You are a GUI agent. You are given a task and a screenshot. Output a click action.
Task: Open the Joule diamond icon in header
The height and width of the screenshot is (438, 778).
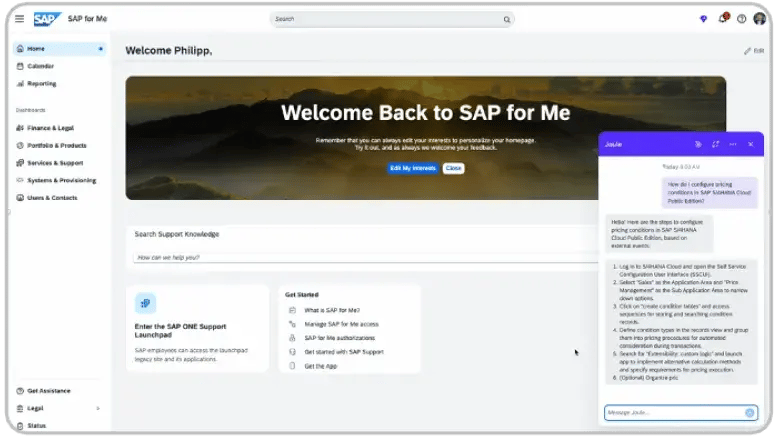(703, 19)
